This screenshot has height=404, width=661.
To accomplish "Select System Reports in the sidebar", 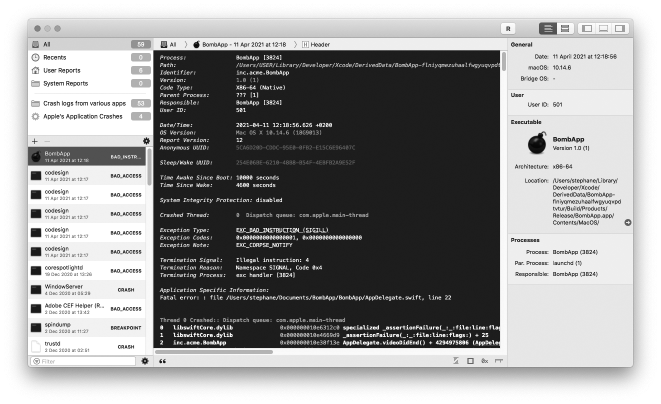I will 90,83.
